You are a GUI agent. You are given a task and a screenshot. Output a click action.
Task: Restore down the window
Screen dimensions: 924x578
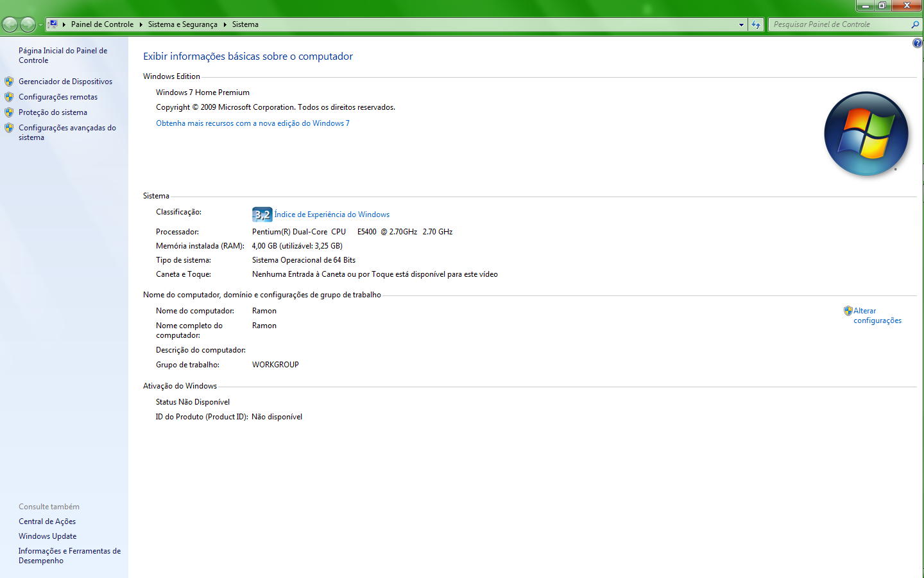coord(882,5)
